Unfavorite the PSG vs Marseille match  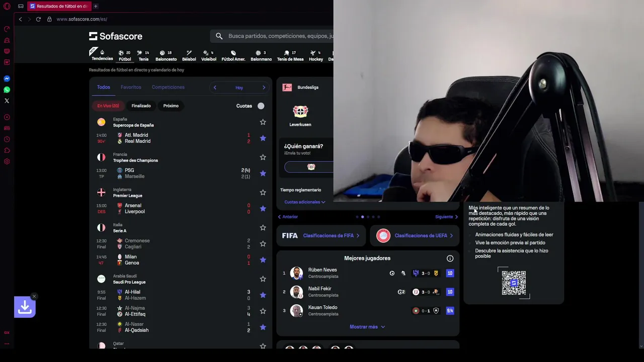pyautogui.click(x=263, y=173)
